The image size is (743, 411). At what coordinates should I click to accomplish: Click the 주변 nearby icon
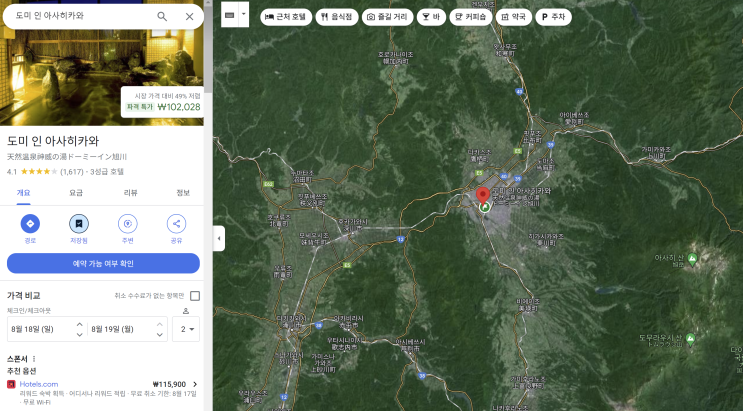[127, 224]
